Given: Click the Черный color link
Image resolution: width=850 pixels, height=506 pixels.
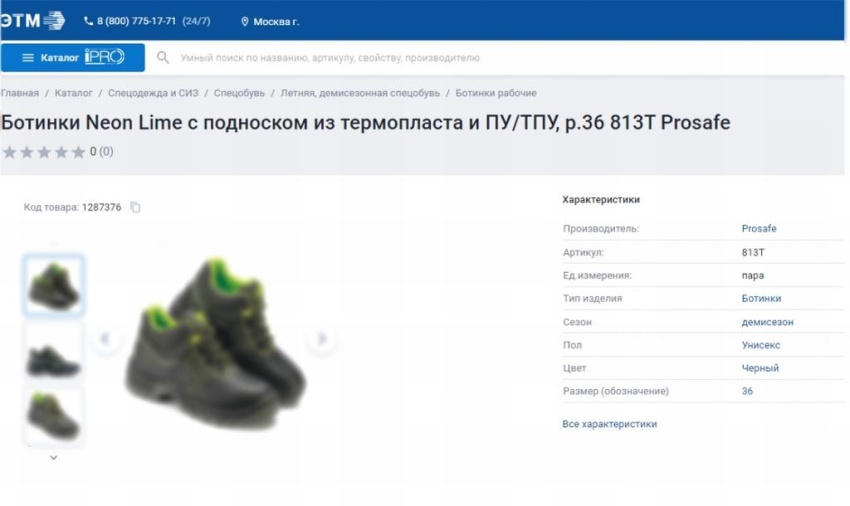Looking at the screenshot, I should [760, 368].
